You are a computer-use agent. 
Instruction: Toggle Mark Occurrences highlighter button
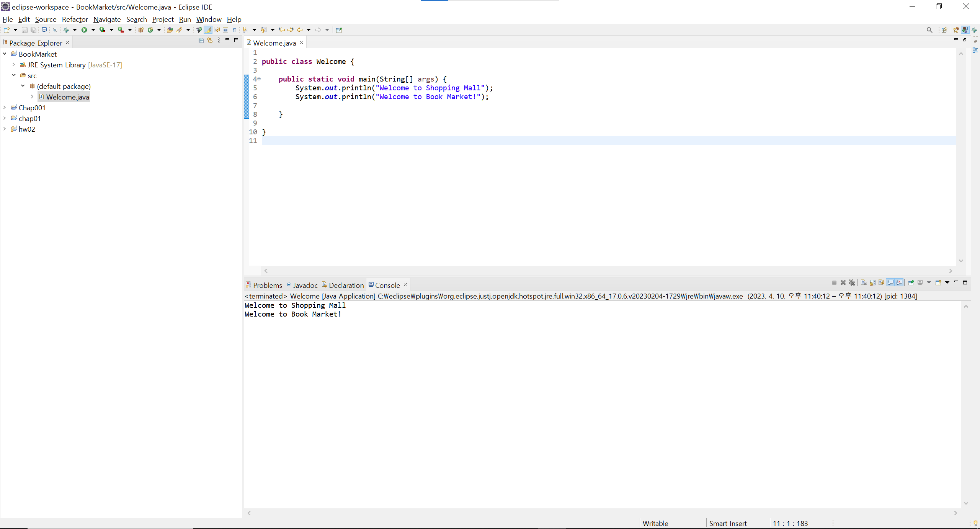click(x=208, y=30)
